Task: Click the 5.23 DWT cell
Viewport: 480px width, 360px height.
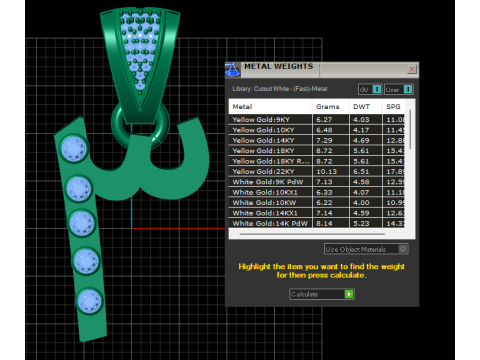Action: click(x=365, y=223)
